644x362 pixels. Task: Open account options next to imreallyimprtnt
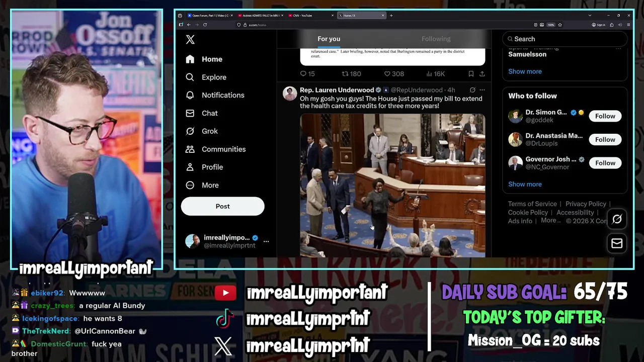[x=266, y=241]
